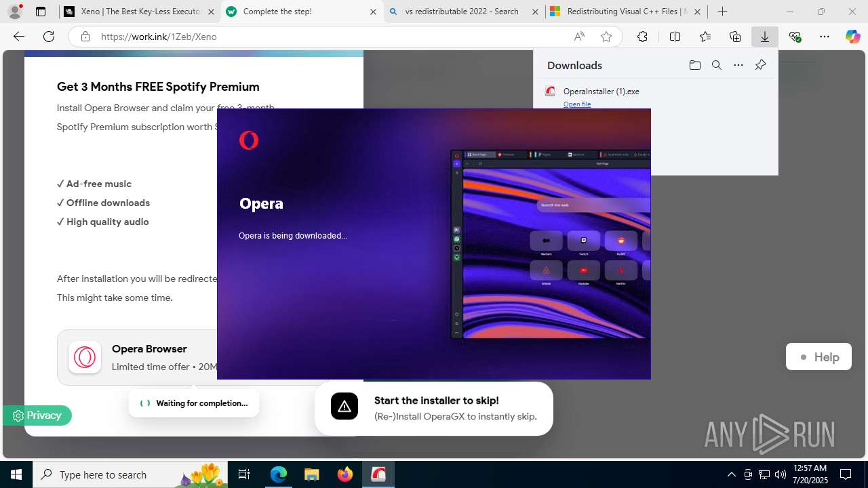Screen dimensions: 868x488
Task: Close the Xeno tab
Action: click(212, 12)
